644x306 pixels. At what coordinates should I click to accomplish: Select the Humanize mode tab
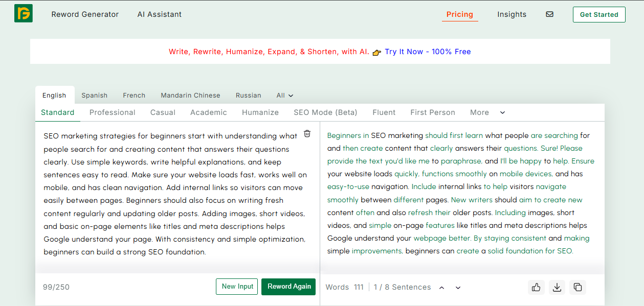click(260, 112)
